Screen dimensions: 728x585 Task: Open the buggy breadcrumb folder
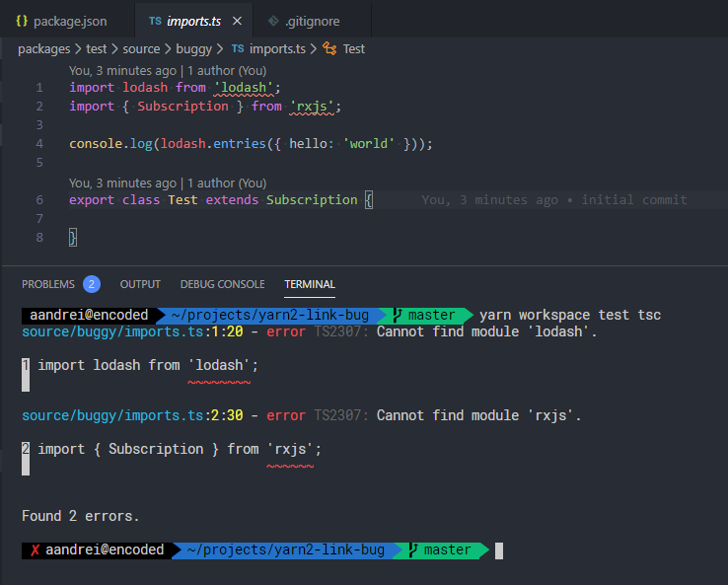click(193, 48)
